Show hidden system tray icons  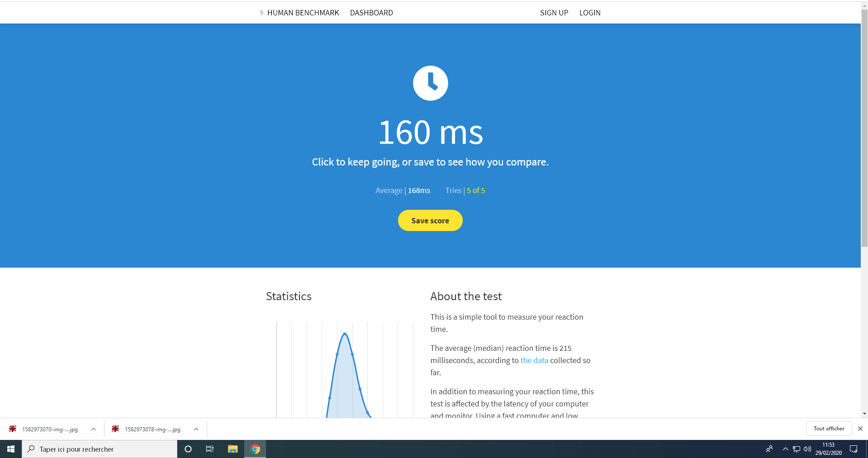pos(785,449)
